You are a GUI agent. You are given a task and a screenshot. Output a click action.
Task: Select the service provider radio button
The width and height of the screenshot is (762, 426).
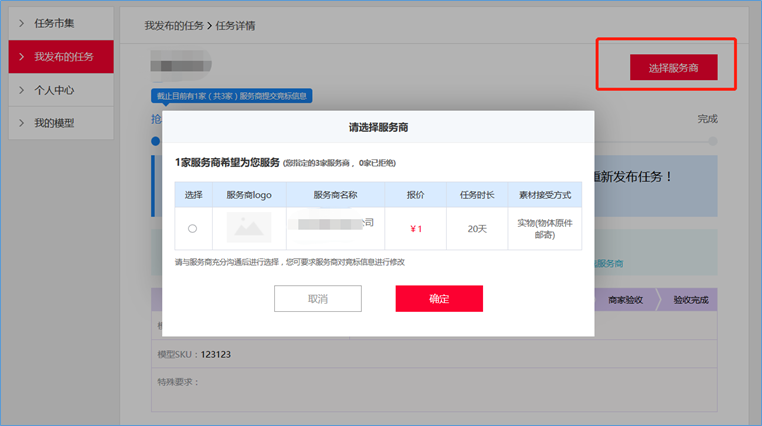pyautogui.click(x=192, y=229)
